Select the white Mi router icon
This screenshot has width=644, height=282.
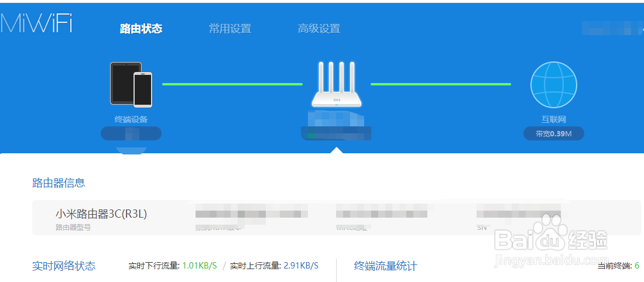click(337, 84)
